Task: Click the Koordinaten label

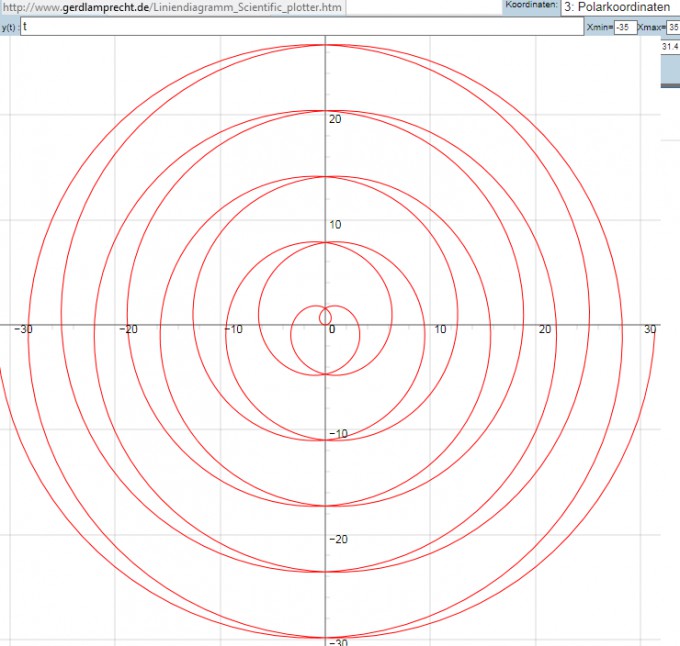Action: [x=532, y=5]
